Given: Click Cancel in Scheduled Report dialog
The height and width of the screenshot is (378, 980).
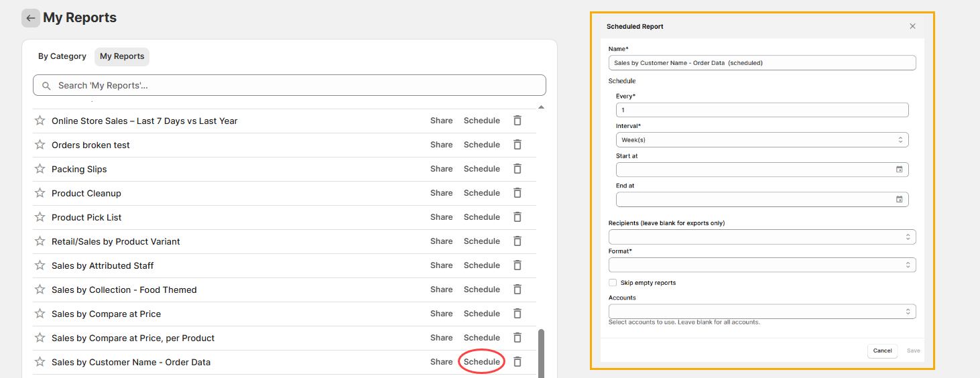Looking at the screenshot, I should [x=882, y=351].
